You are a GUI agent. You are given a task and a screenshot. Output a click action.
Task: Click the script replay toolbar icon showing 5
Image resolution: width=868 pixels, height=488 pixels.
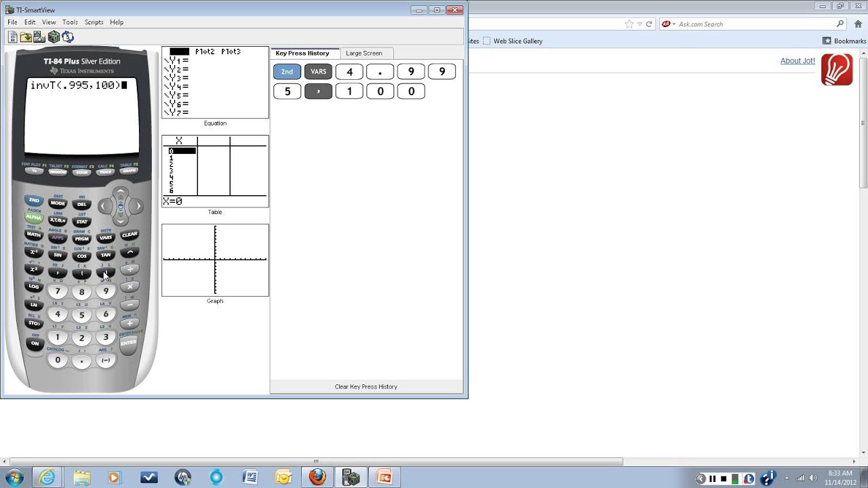68,37
